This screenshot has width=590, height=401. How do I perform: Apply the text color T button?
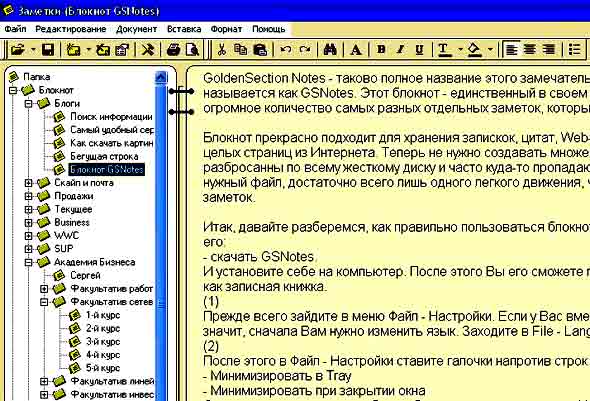click(x=445, y=50)
